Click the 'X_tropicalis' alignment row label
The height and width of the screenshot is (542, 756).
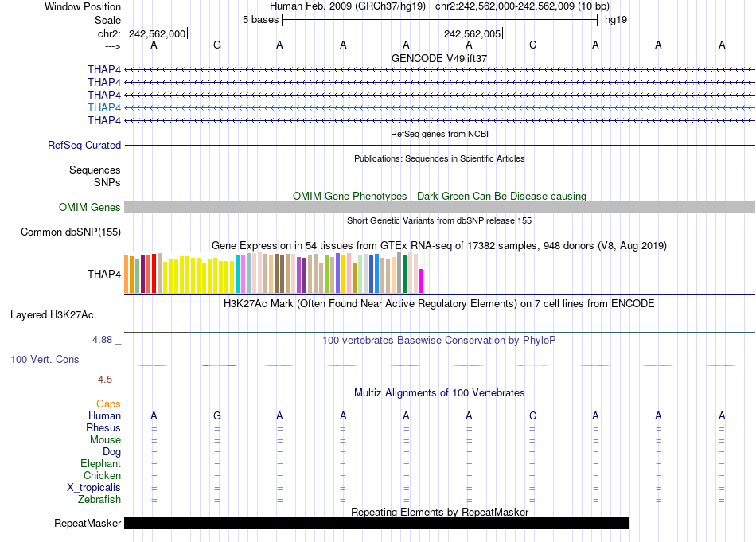(94, 488)
